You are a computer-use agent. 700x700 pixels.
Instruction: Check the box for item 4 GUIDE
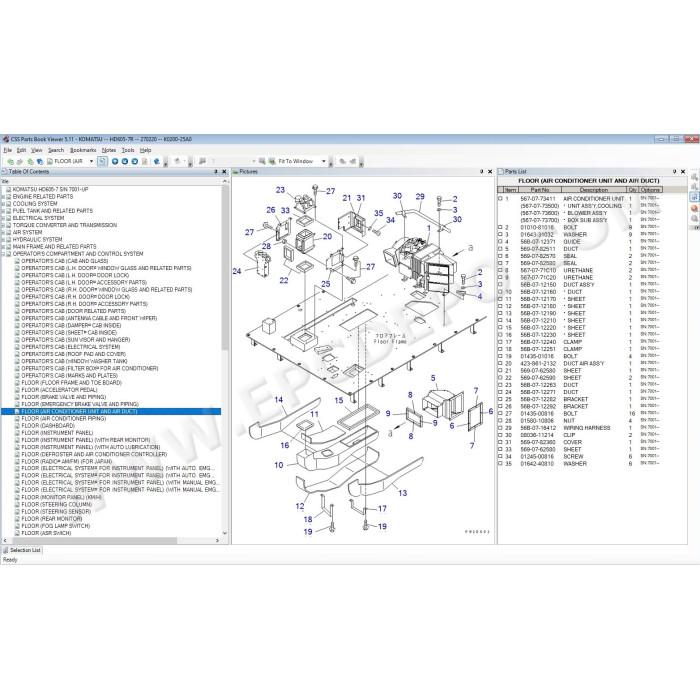click(x=500, y=242)
